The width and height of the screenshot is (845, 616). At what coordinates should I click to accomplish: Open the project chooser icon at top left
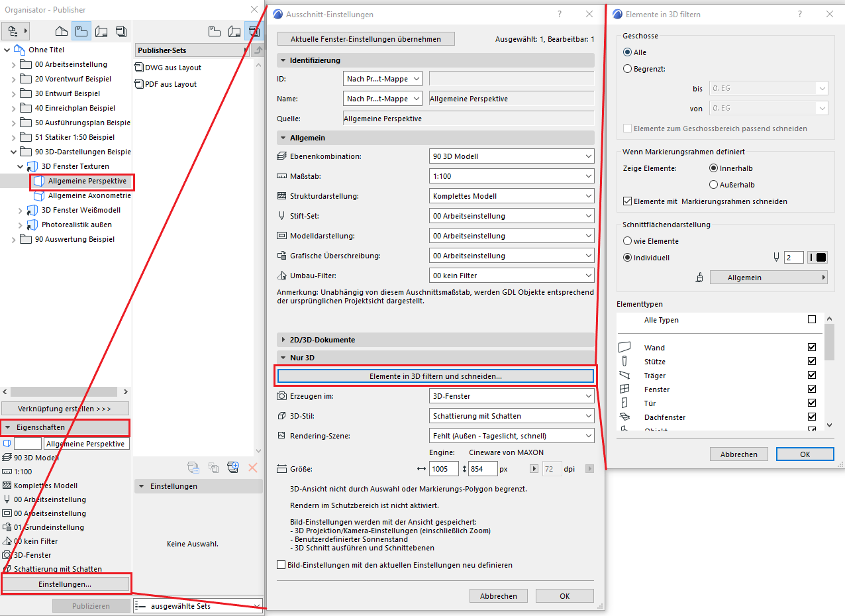click(15, 30)
